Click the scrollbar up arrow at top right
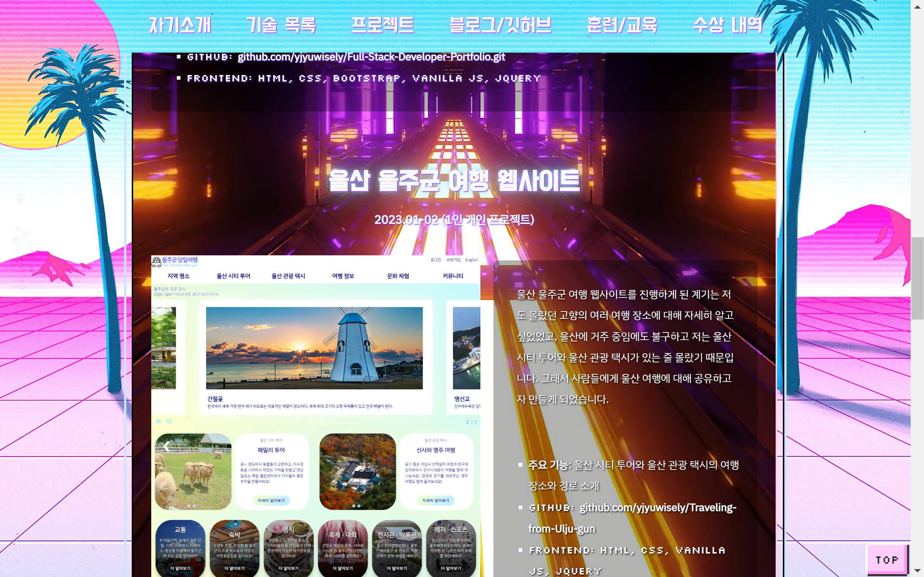 917,7
